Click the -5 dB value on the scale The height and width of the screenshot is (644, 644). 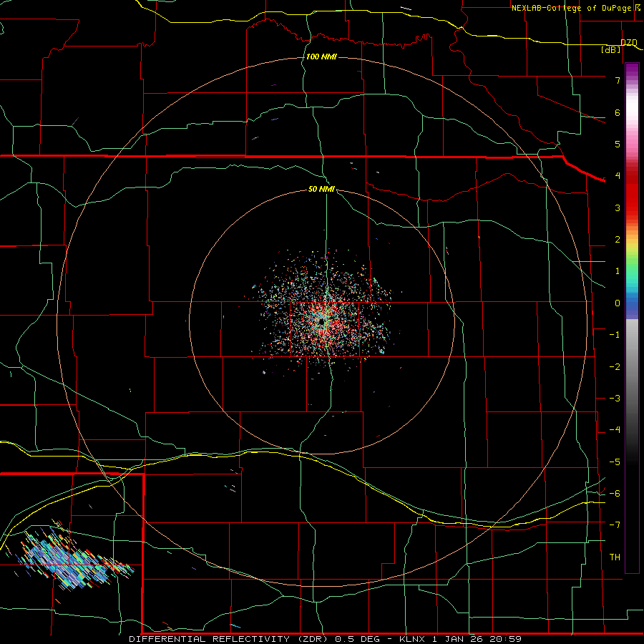615,462
